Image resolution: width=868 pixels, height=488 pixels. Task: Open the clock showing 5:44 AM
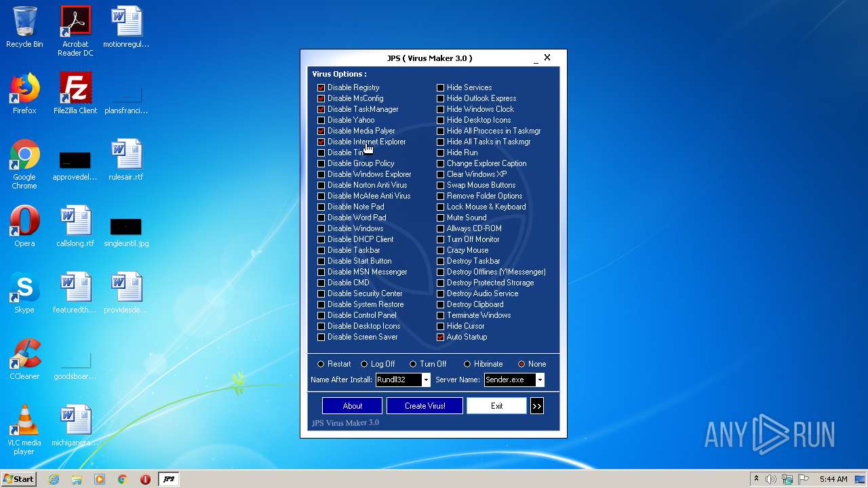tap(833, 479)
